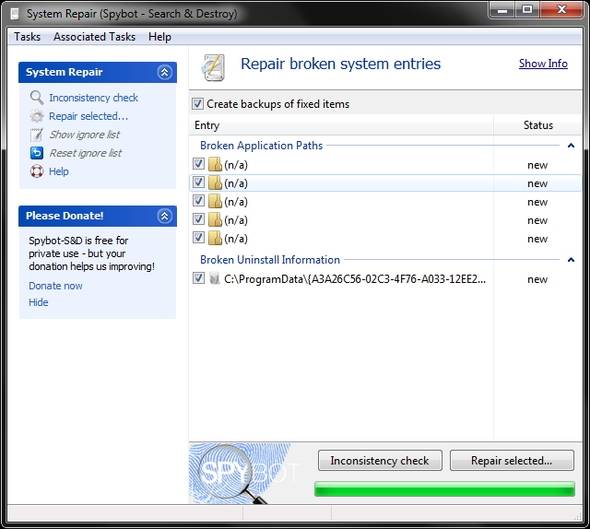Click the Help link in System Repair panel
The image size is (590, 529).
(59, 172)
